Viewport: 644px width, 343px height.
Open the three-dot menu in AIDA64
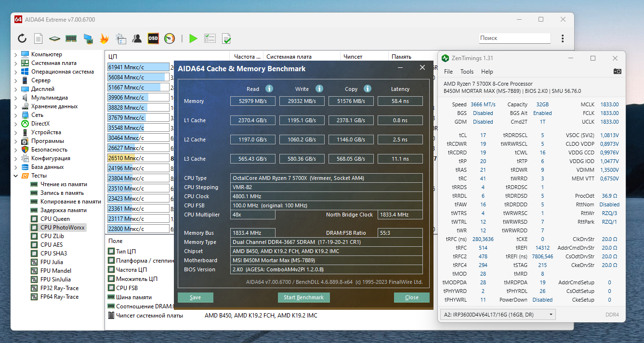tap(562, 38)
